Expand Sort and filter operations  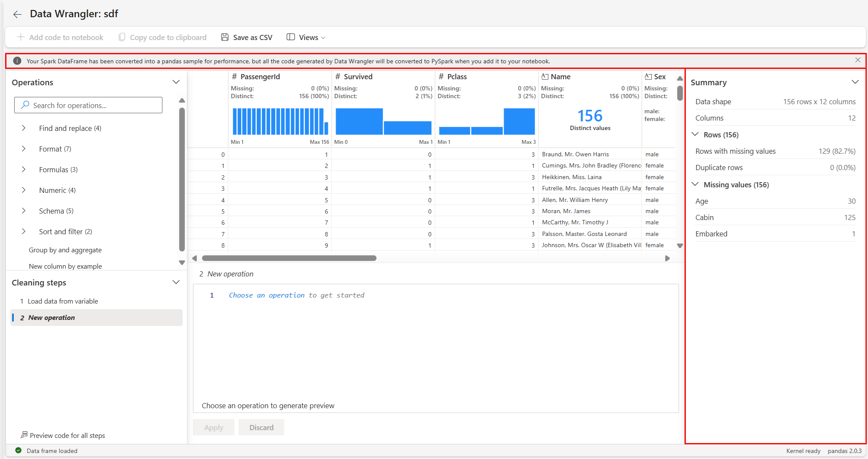pos(24,231)
